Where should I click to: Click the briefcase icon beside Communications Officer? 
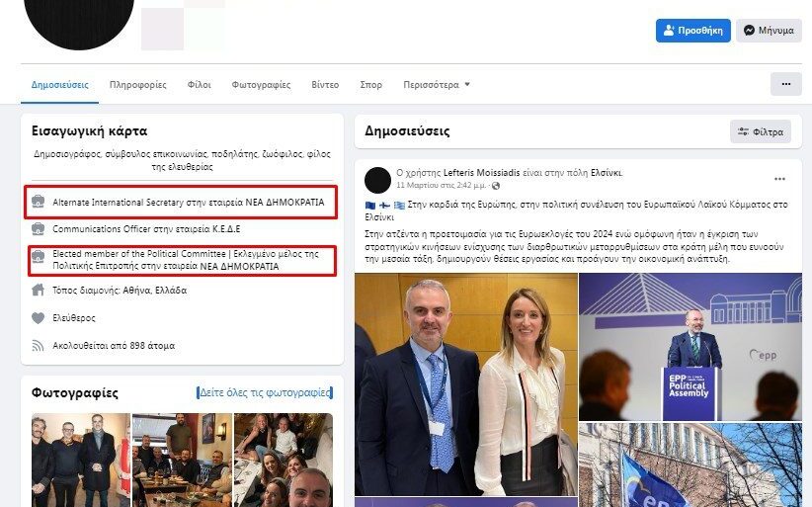pyautogui.click(x=38, y=228)
